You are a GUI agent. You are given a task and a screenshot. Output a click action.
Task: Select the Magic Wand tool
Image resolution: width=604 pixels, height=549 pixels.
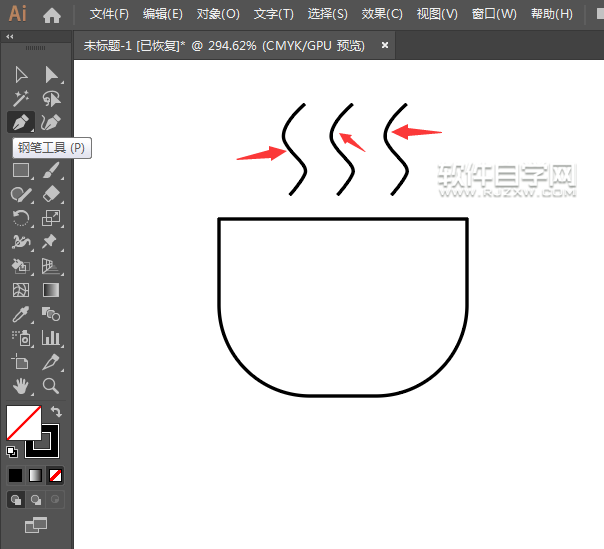click(19, 98)
